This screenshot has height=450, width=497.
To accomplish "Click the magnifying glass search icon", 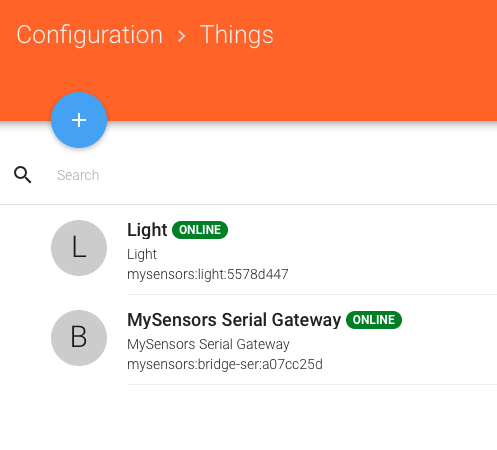I will (x=23, y=175).
